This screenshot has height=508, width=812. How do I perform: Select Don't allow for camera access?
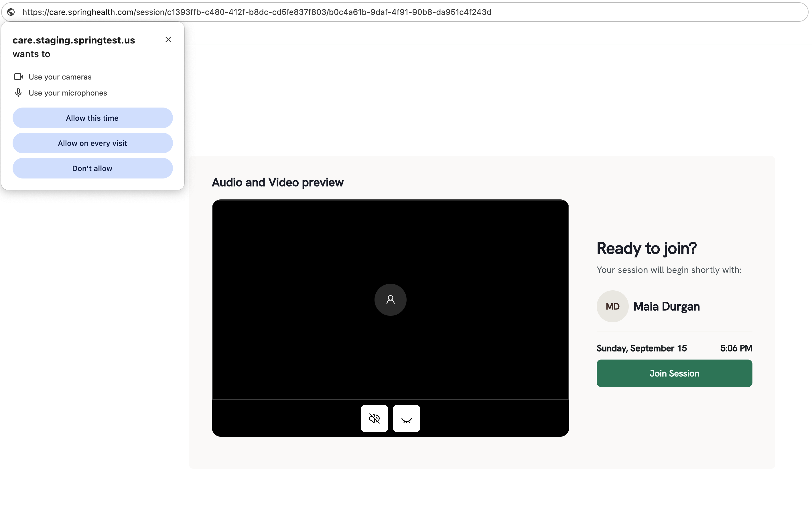point(92,168)
